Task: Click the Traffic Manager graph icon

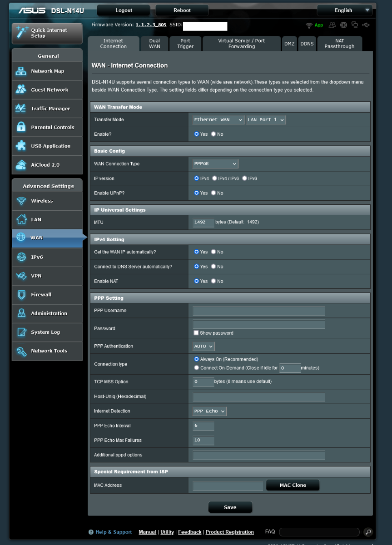Action: pos(21,109)
